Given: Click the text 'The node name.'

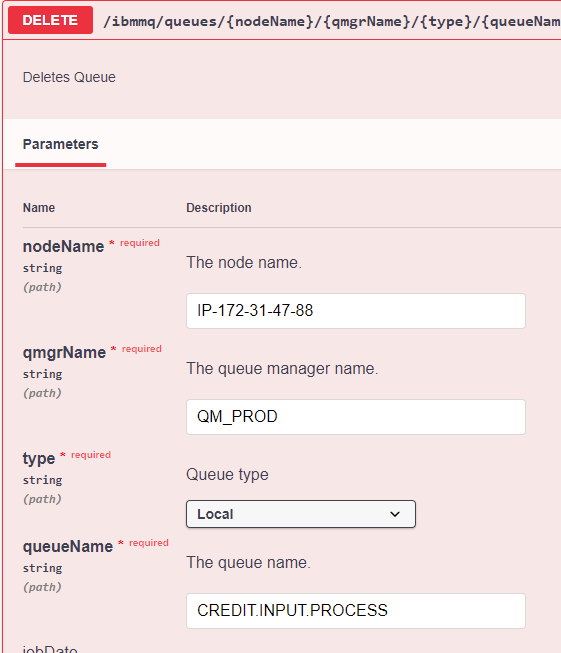Looking at the screenshot, I should [244, 262].
